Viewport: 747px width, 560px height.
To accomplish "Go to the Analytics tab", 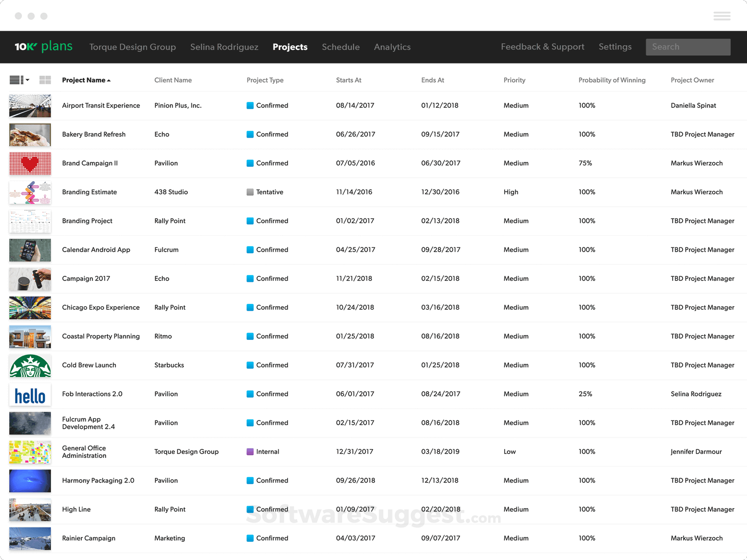I will point(392,47).
